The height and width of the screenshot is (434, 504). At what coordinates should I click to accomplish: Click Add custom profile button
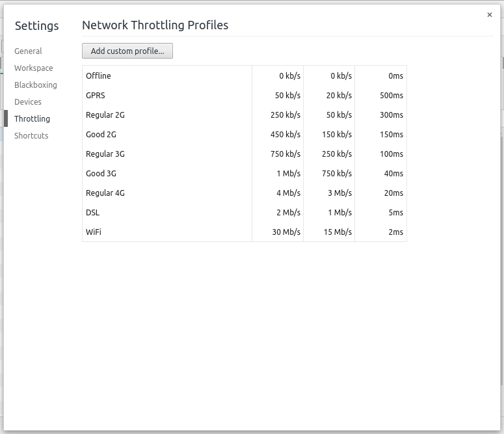click(127, 51)
